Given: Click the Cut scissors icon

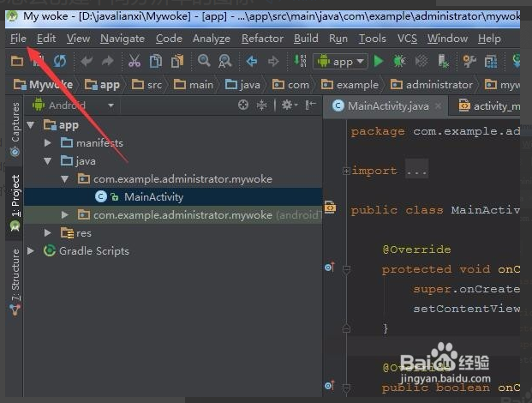Looking at the screenshot, I should point(134,62).
